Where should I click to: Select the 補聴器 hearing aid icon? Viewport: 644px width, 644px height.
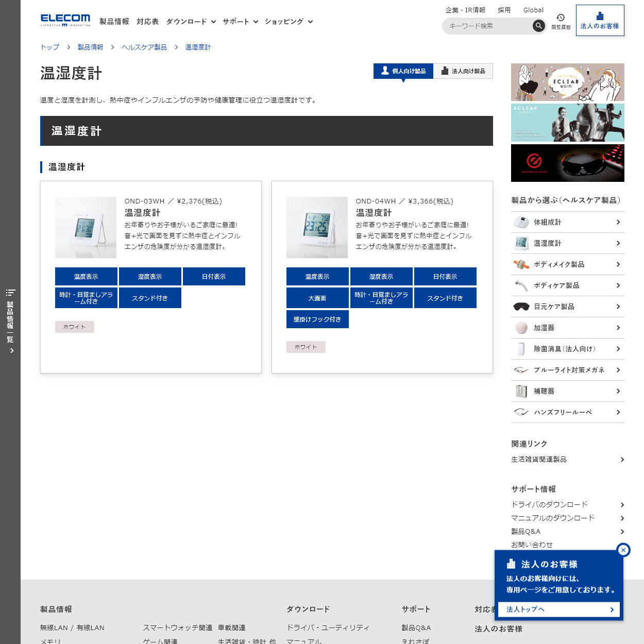(x=521, y=391)
